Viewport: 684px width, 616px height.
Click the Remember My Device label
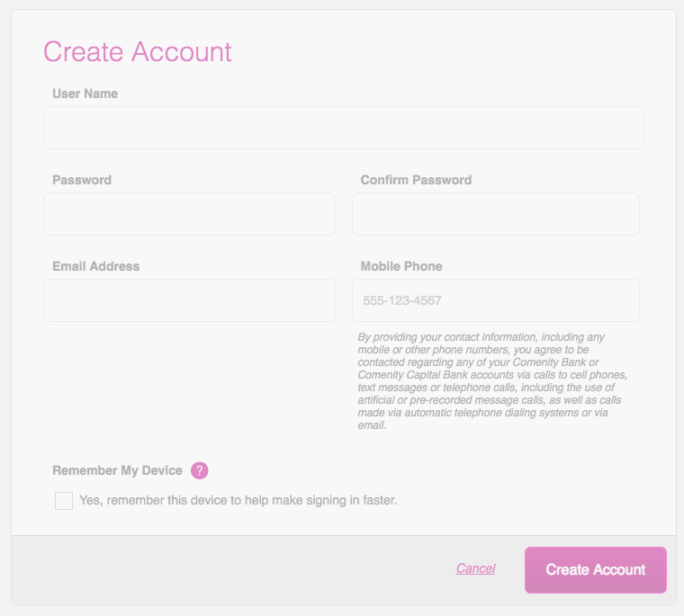(117, 470)
